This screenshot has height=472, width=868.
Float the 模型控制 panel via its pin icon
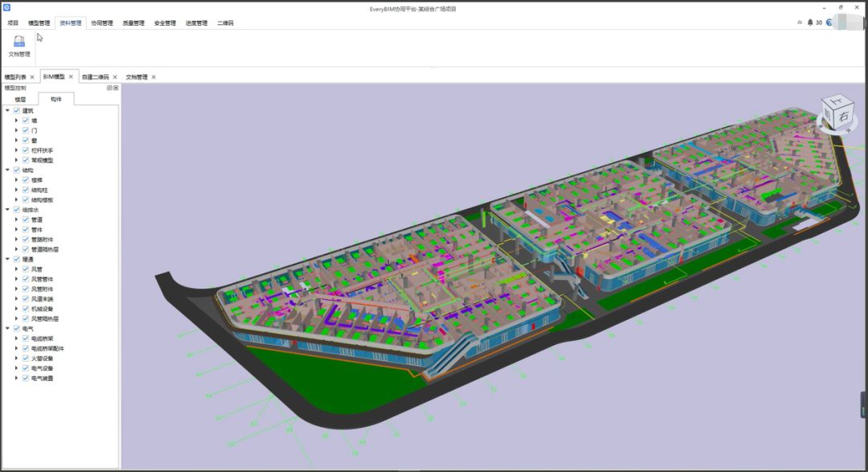pos(109,88)
